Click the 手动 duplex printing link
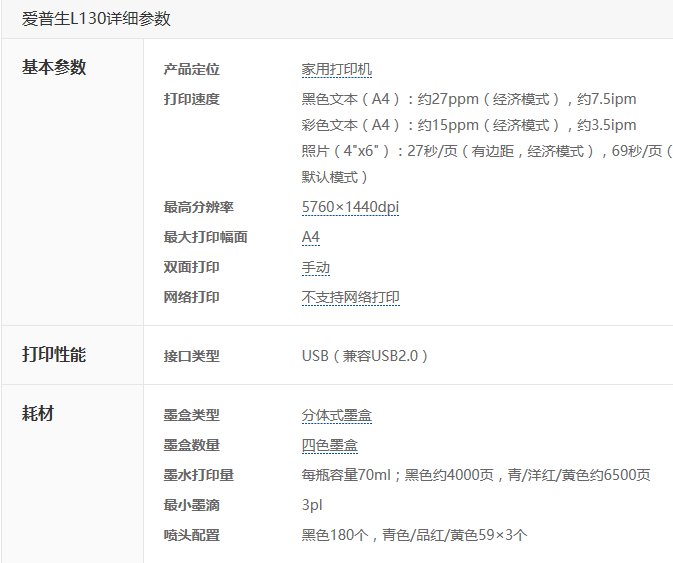This screenshot has width=673, height=563. pos(315,267)
